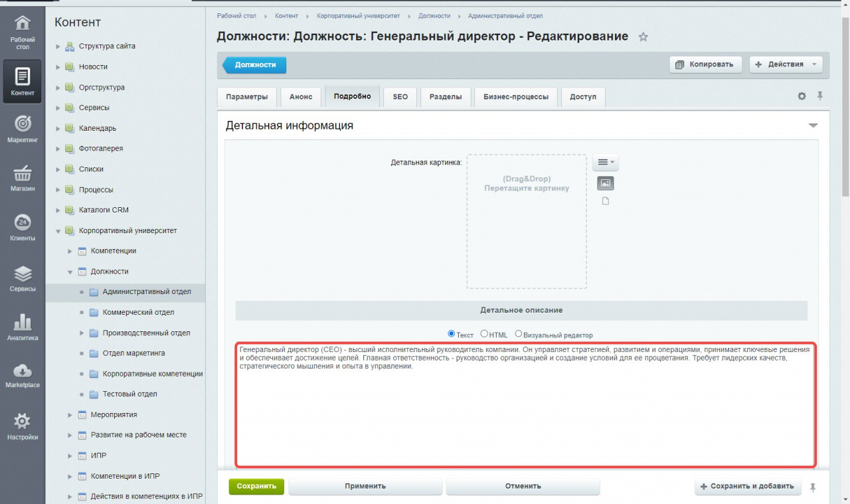Collapse the Должности tree node

click(x=70, y=272)
